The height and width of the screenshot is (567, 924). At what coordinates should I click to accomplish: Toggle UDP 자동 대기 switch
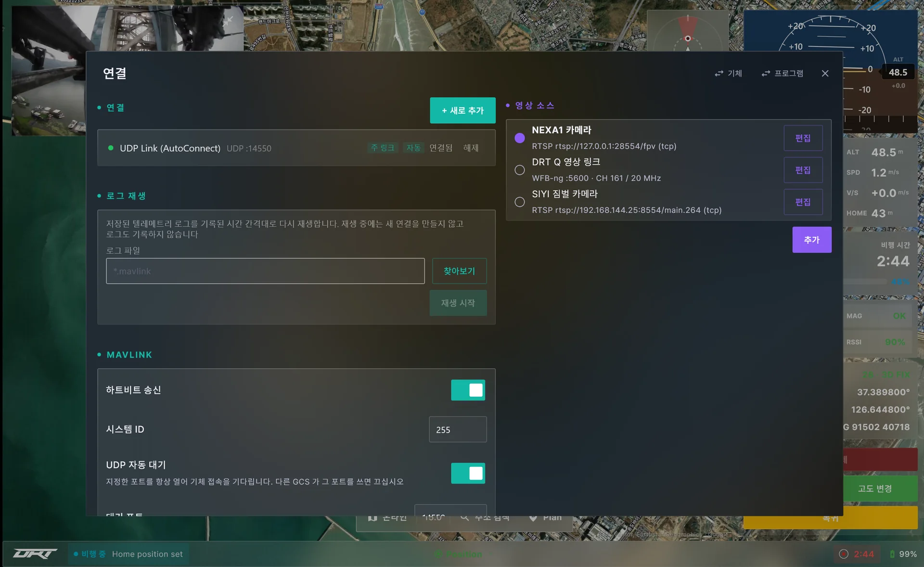(x=468, y=473)
